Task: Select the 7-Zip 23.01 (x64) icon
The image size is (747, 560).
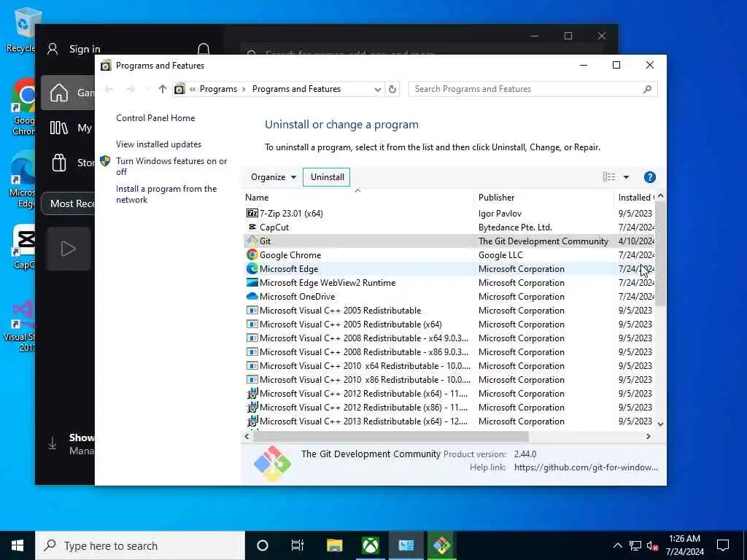Action: click(252, 214)
